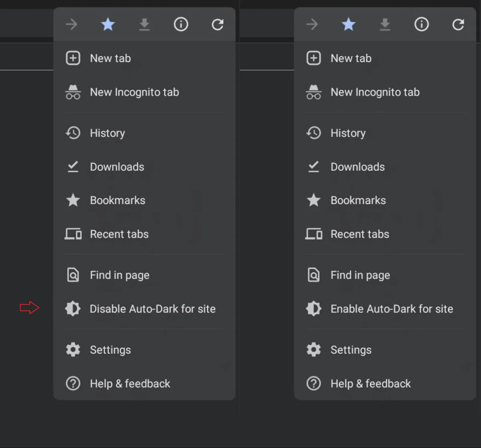
Task: Open Help & feedback in right menu
Action: [385, 383]
